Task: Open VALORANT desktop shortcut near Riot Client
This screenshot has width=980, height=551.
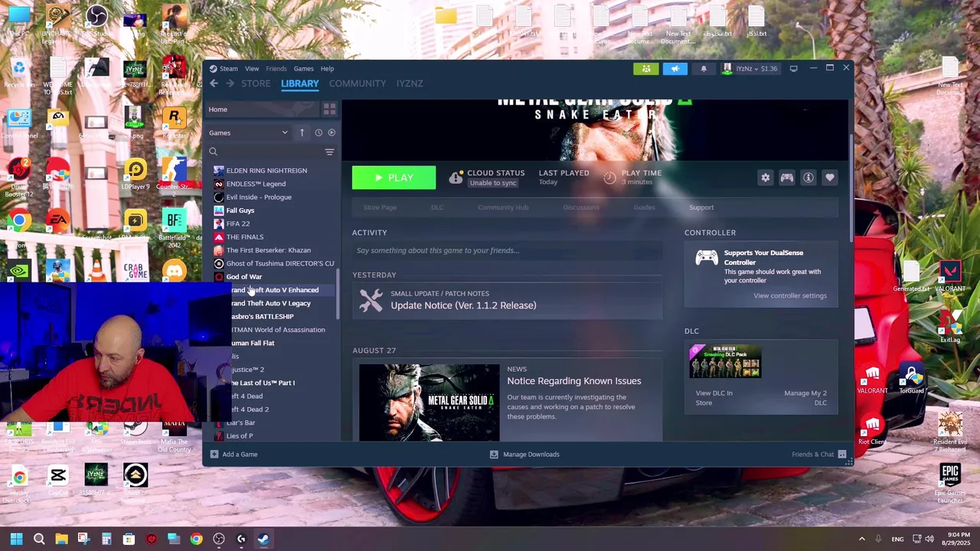Action: pyautogui.click(x=872, y=379)
